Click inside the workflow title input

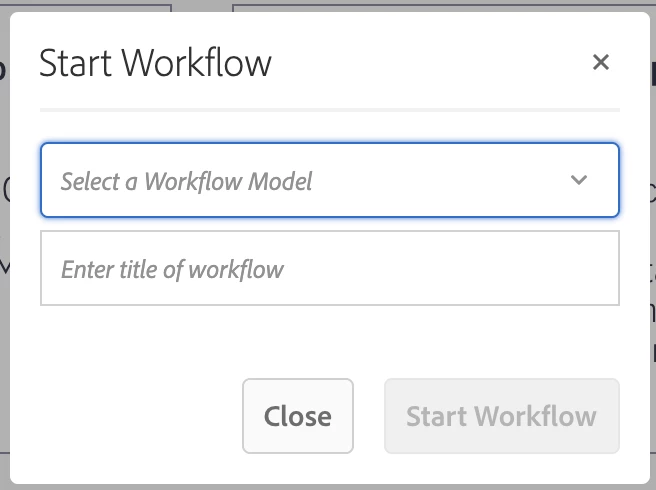pos(329,269)
